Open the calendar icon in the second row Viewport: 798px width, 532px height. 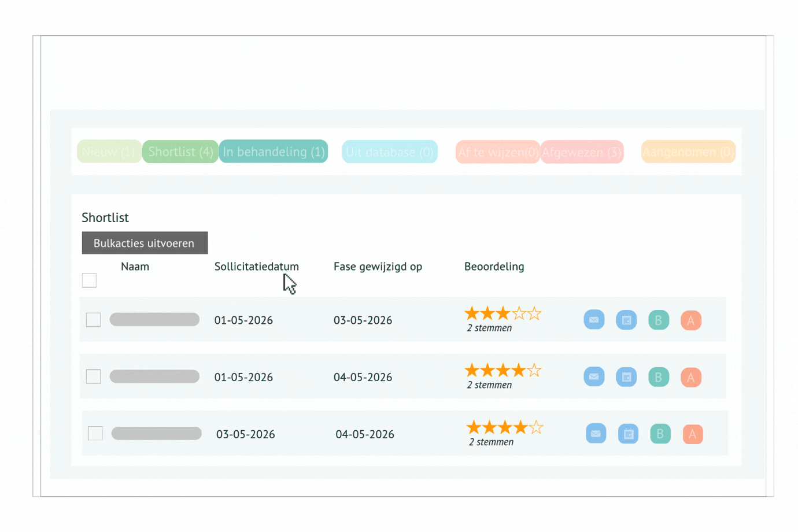(626, 377)
